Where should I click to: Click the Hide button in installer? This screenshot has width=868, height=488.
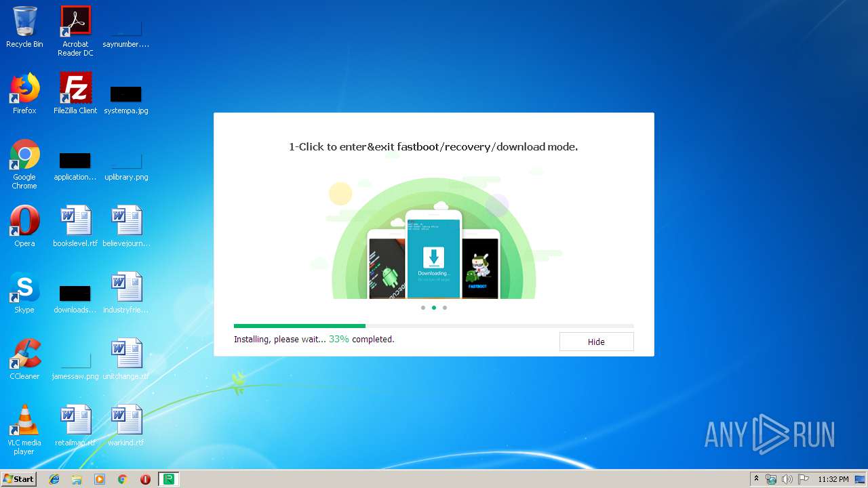(596, 342)
